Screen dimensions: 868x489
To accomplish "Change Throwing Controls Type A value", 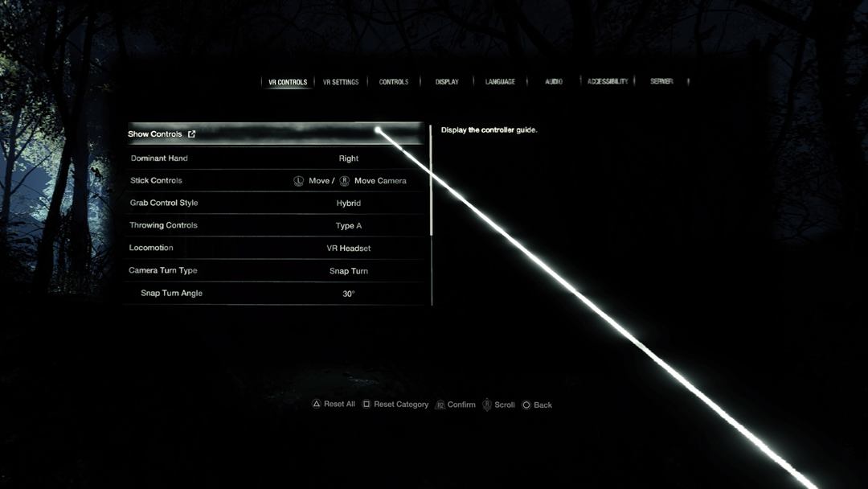I will [x=348, y=226].
